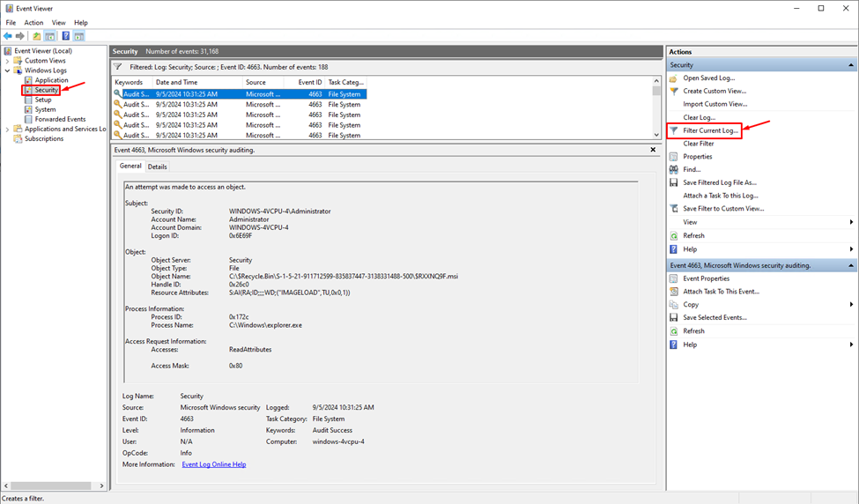The height and width of the screenshot is (504, 859).
Task: Click event list scrollbar down arrow
Action: click(x=656, y=135)
